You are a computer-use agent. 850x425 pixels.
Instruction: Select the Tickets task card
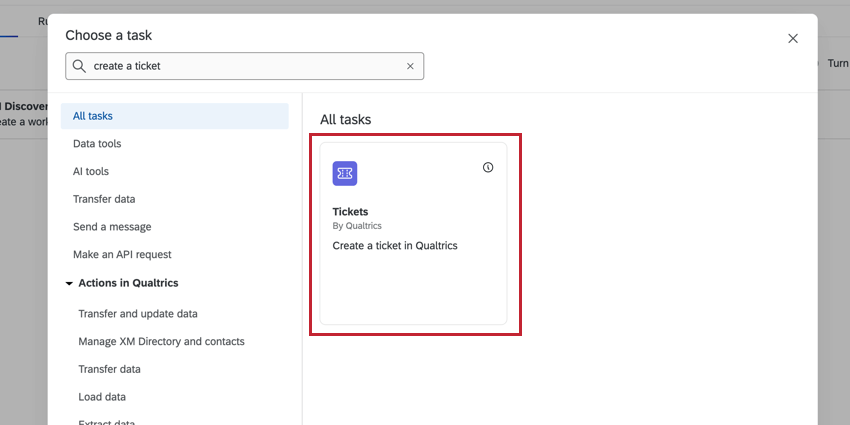[x=414, y=234]
